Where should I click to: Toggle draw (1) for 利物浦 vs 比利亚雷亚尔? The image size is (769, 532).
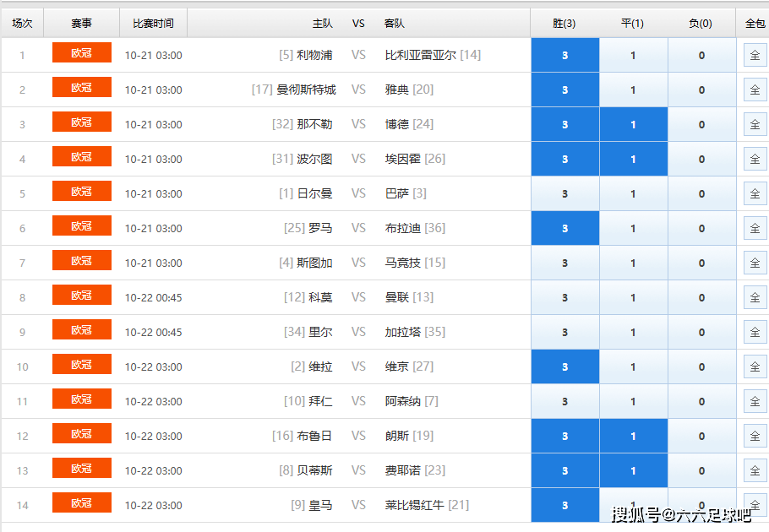click(633, 56)
